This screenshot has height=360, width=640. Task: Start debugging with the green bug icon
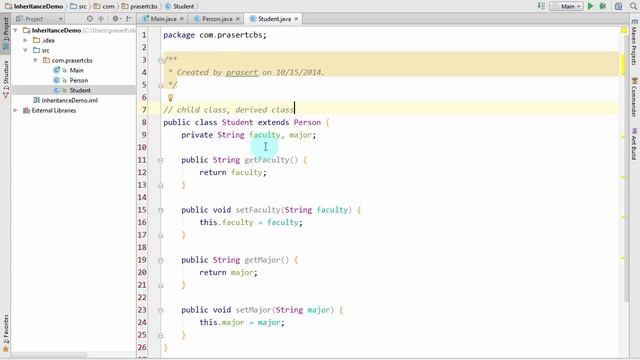click(603, 6)
